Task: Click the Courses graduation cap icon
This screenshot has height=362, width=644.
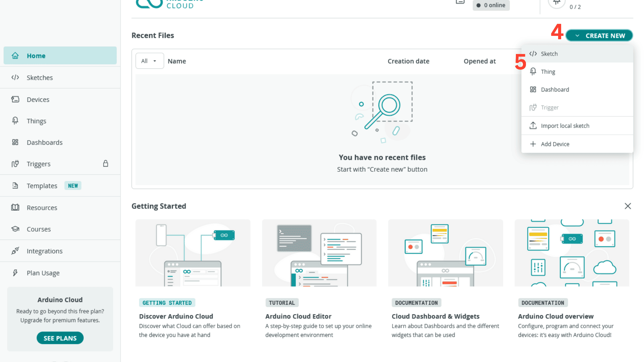Action: (x=15, y=229)
